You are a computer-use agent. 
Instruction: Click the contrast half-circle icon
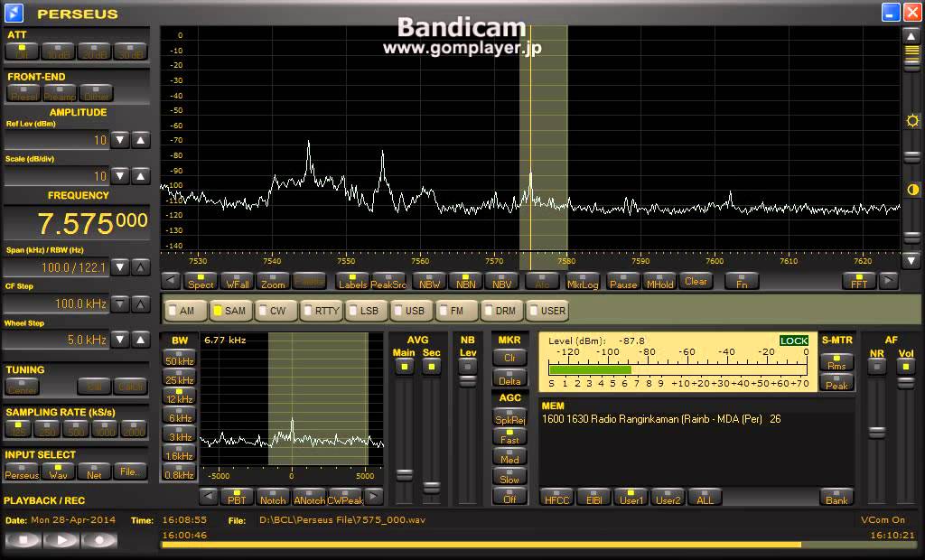[912, 190]
